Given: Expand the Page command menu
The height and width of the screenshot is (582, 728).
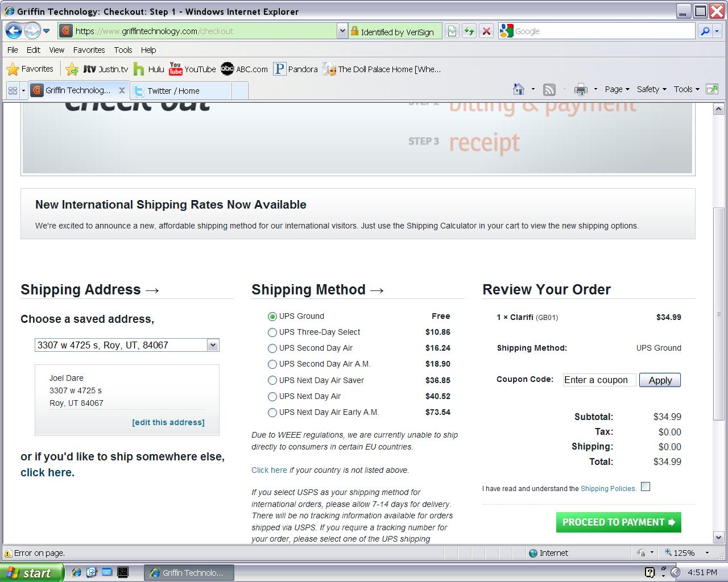Looking at the screenshot, I should 617,89.
